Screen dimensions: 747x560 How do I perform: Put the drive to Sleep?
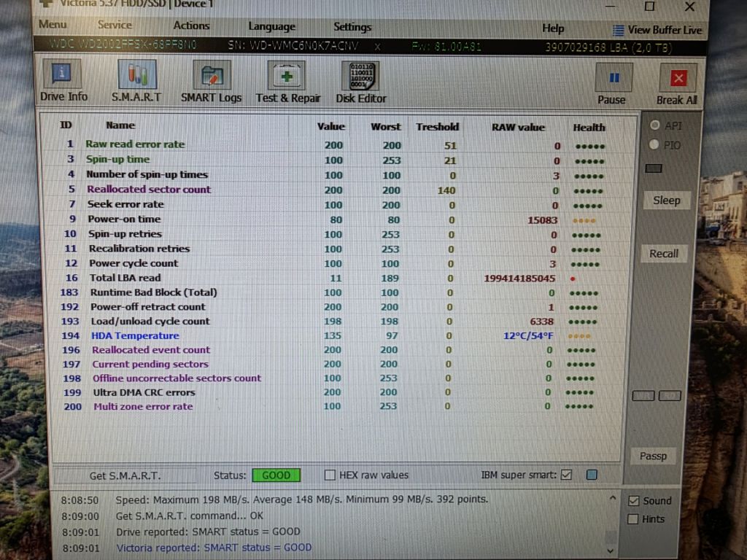(666, 201)
